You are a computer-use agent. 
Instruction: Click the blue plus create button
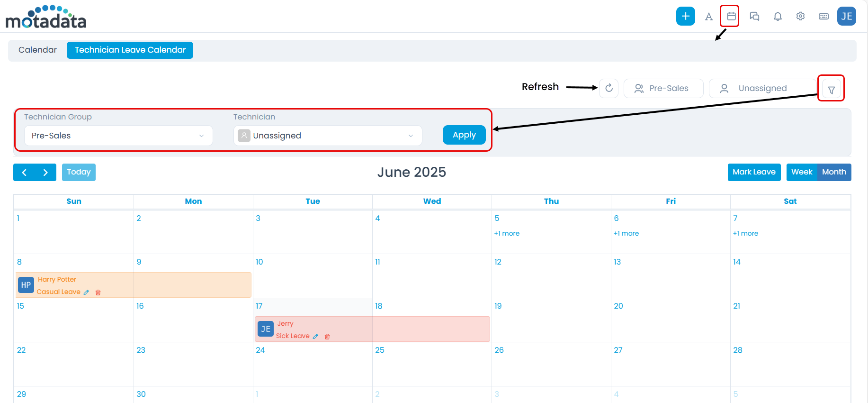pos(685,16)
